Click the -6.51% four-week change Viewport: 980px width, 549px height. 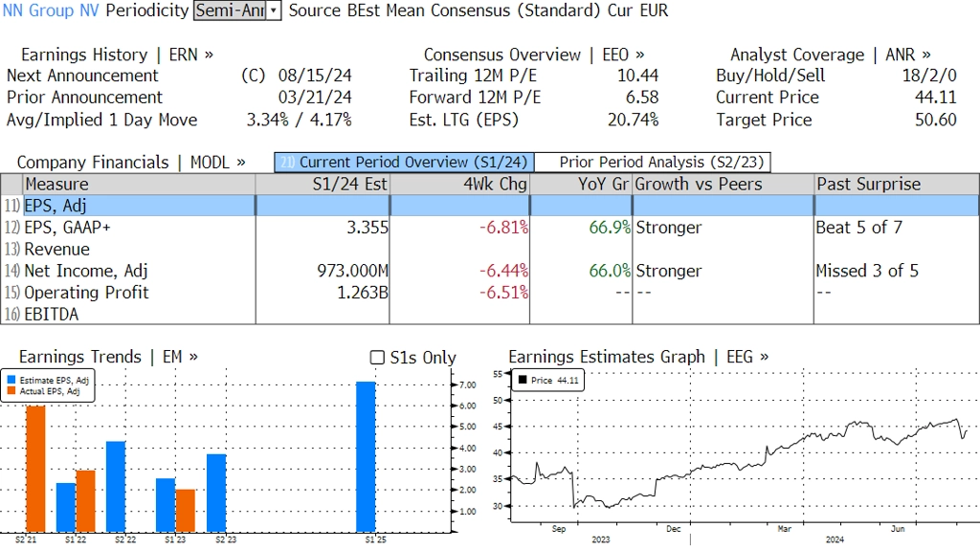(x=503, y=293)
